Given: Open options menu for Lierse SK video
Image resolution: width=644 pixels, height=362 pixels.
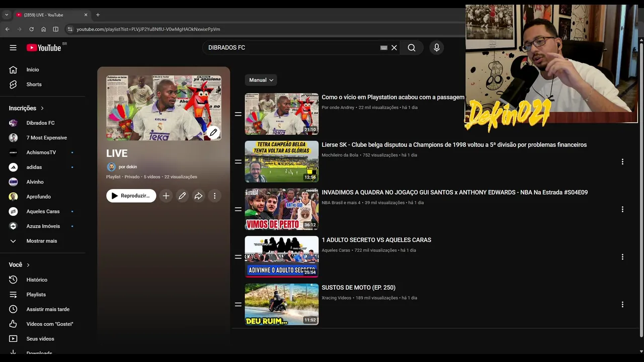Looking at the screenshot, I should [622, 162].
